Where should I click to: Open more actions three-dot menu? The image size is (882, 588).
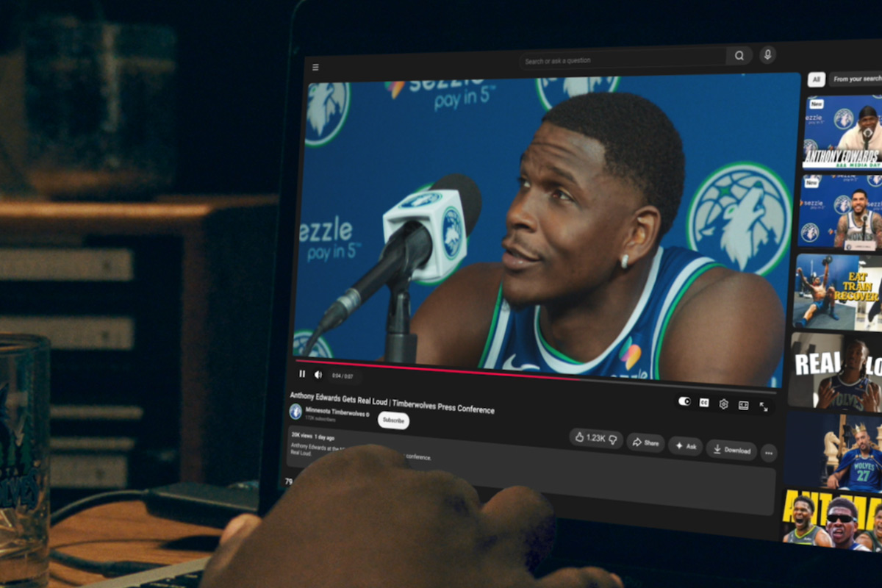pyautogui.click(x=769, y=453)
